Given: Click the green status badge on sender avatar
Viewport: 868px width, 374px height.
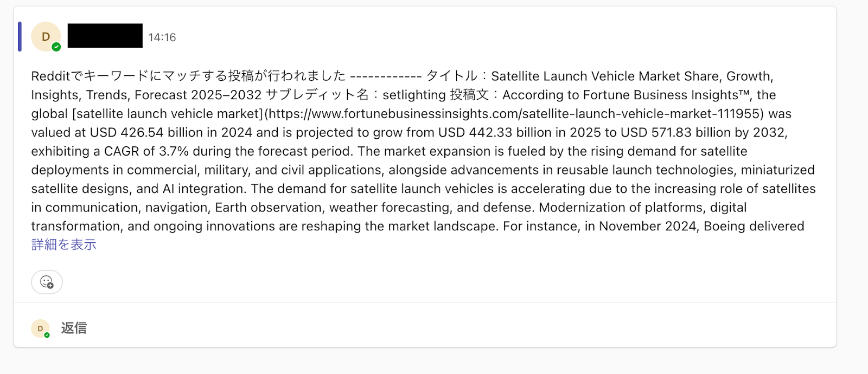Looking at the screenshot, I should point(56,47).
